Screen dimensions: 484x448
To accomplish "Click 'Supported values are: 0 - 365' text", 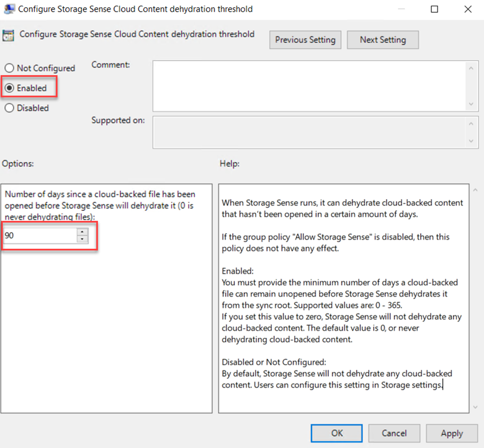I will [x=347, y=305].
